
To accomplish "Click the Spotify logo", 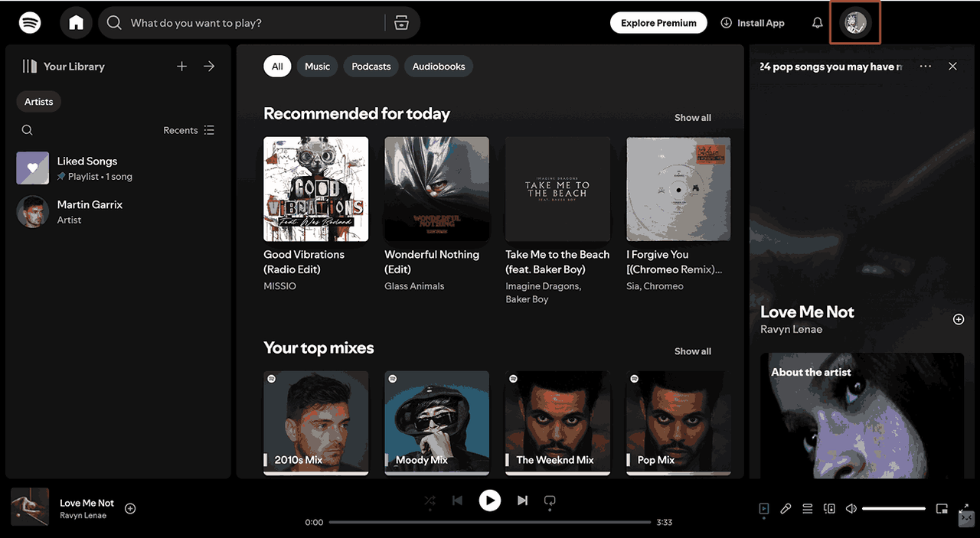I will pyautogui.click(x=30, y=22).
